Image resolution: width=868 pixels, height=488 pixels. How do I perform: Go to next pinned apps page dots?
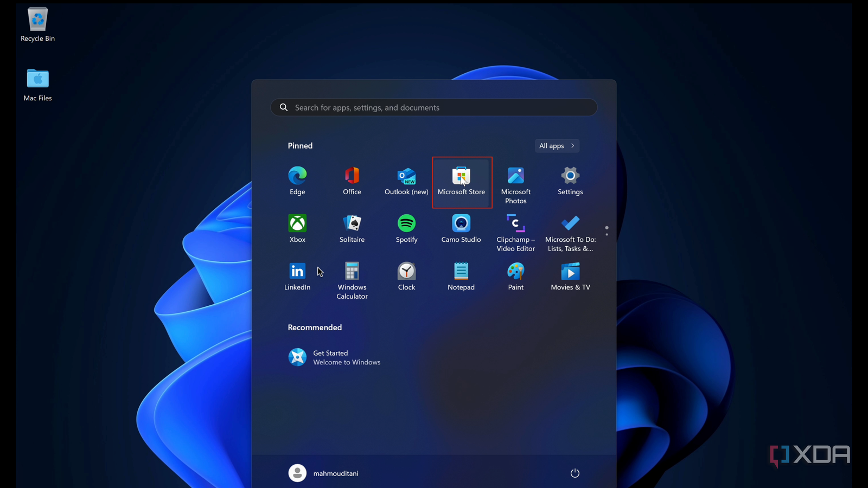click(607, 231)
